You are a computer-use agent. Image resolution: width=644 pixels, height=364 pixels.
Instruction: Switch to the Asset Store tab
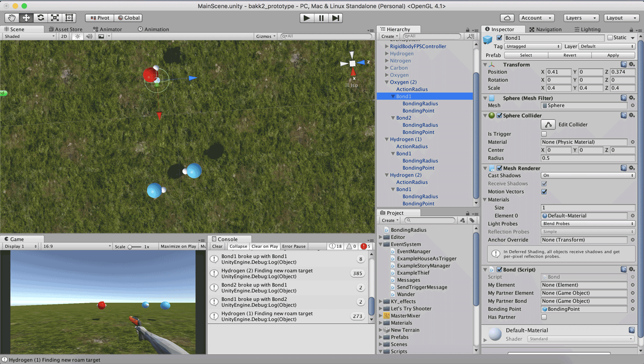tap(65, 29)
